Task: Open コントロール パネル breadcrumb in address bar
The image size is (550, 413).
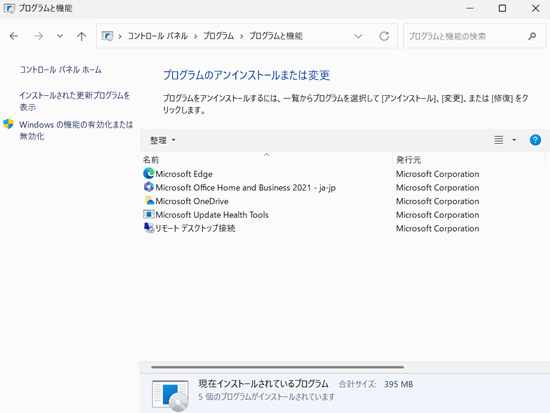Action: click(x=157, y=36)
